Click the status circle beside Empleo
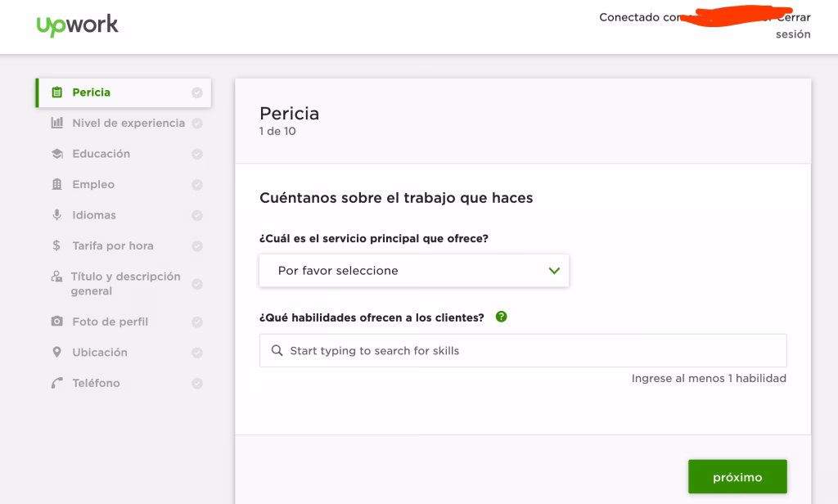The width and height of the screenshot is (838, 504). coord(196,184)
